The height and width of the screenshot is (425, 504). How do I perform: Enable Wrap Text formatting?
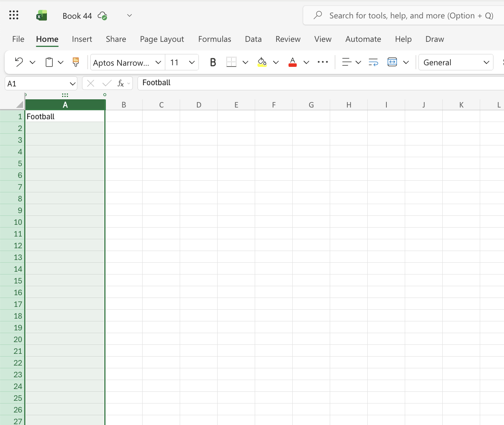click(373, 62)
